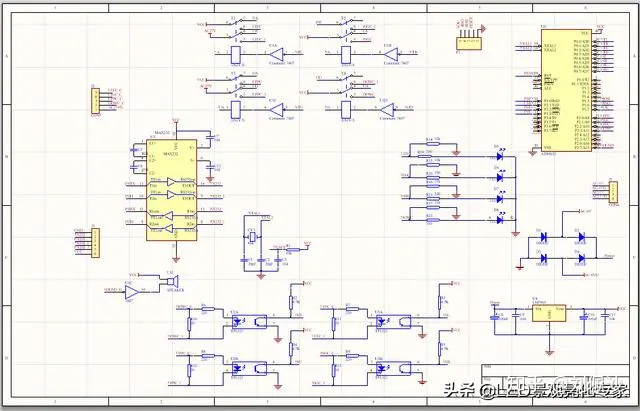This screenshot has height=411, width=640.
Task: Click the buffer triangle beside upper-left relay
Action: click(x=277, y=54)
